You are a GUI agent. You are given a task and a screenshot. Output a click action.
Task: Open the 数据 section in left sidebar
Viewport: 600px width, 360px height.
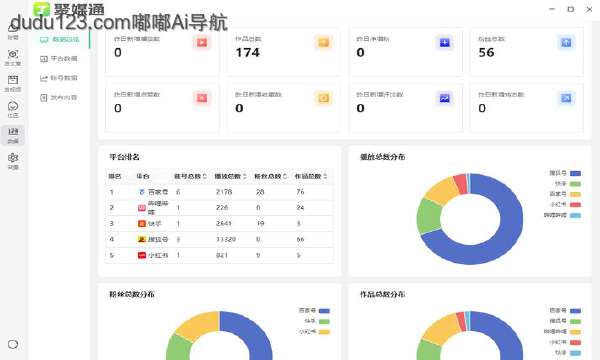[13, 135]
